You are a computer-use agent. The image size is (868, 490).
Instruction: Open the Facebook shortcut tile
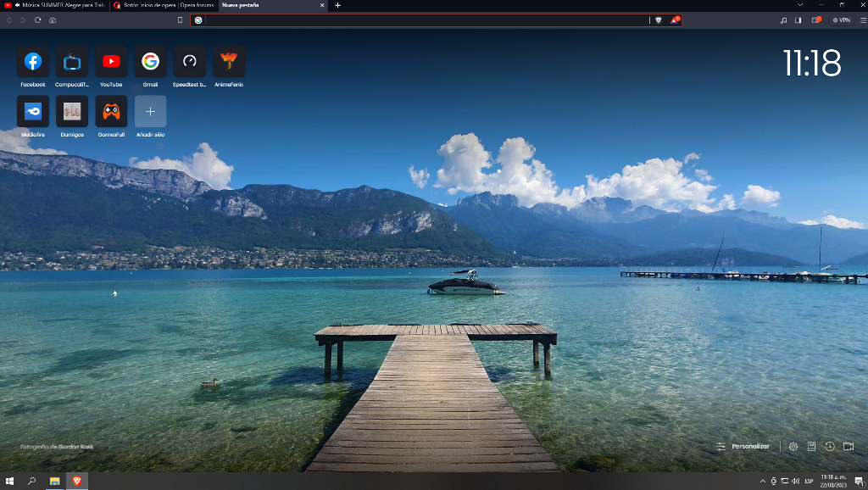[x=33, y=62]
